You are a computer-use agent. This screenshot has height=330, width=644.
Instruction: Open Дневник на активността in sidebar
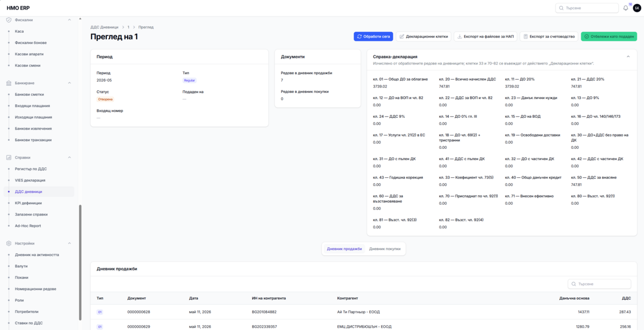point(39,255)
